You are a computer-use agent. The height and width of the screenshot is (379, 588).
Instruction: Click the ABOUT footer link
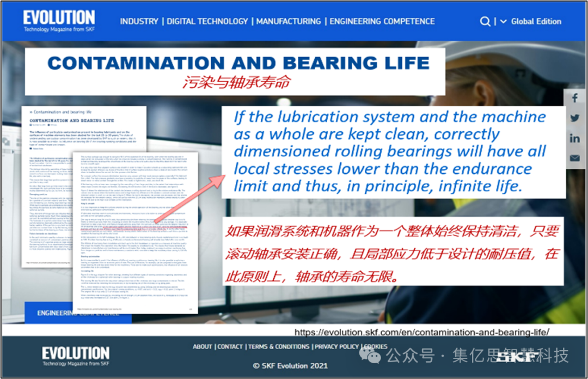[203, 347]
